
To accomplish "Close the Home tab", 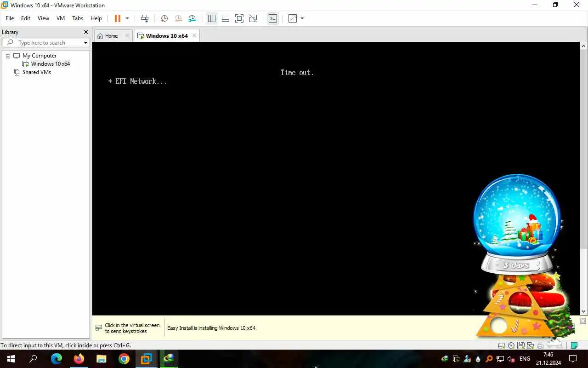I will point(128,36).
